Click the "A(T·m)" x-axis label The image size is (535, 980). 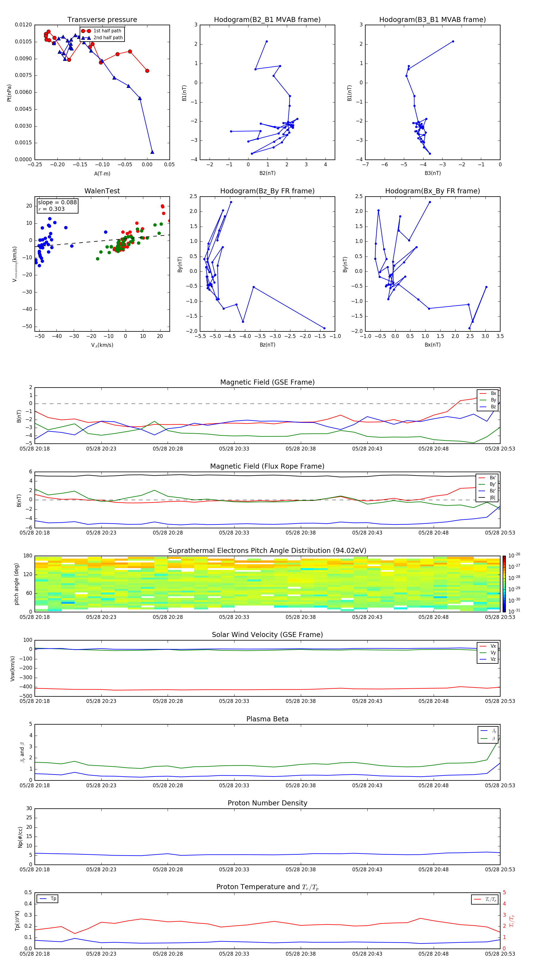(x=102, y=174)
